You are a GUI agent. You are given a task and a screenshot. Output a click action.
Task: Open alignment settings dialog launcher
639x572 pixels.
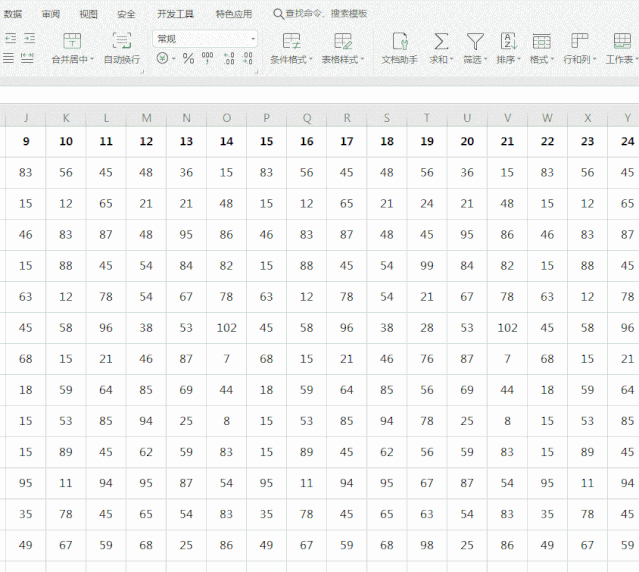point(142,73)
